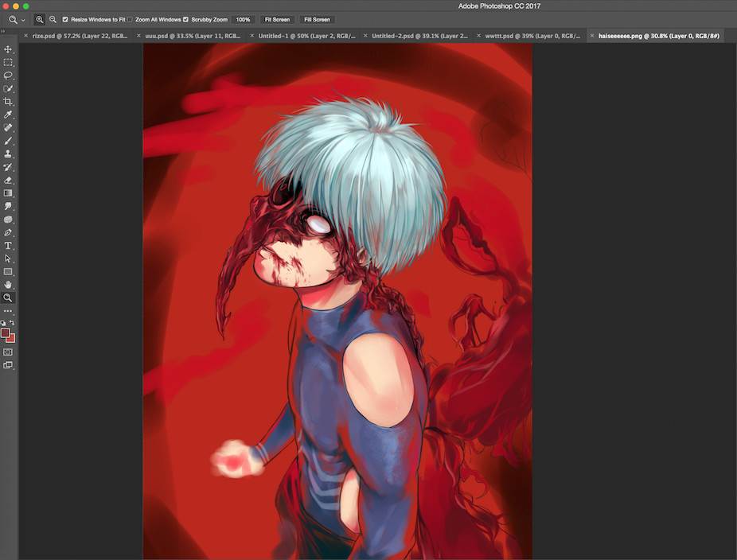Screen dimensions: 737x560
Task: Select the Move tool
Action: [8, 49]
